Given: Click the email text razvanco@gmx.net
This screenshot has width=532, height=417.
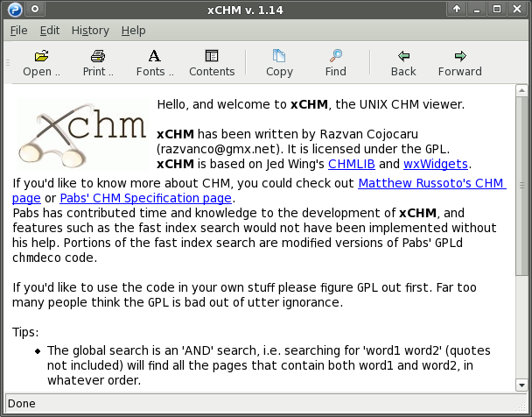Looking at the screenshot, I should pyautogui.click(x=218, y=149).
